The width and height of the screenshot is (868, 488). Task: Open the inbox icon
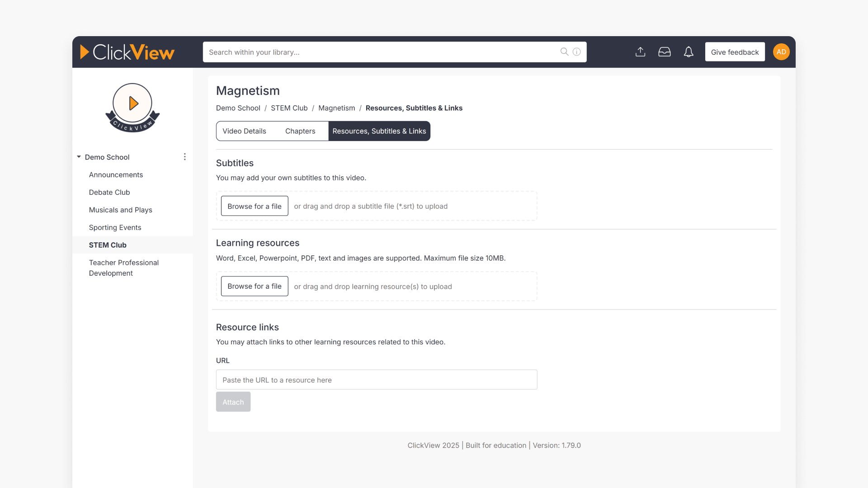click(665, 52)
